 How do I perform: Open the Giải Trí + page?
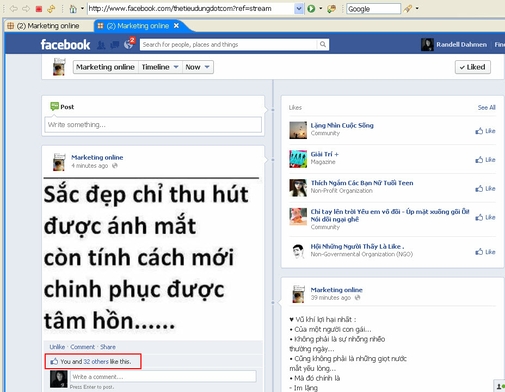click(324, 154)
